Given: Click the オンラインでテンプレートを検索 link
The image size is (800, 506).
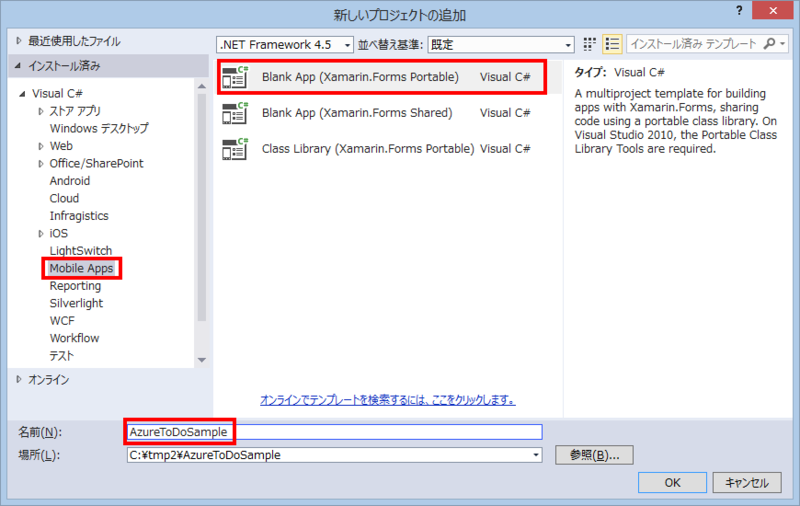Looking at the screenshot, I should click(388, 400).
